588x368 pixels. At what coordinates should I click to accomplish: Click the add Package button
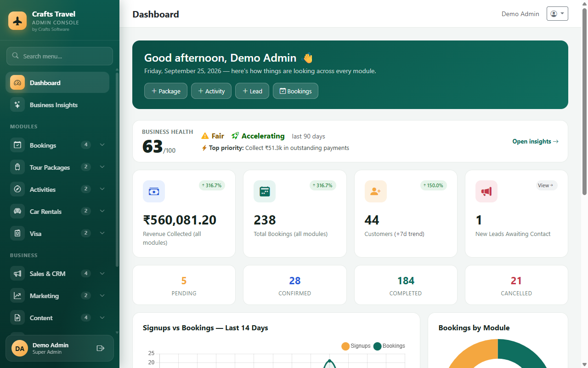tap(166, 91)
